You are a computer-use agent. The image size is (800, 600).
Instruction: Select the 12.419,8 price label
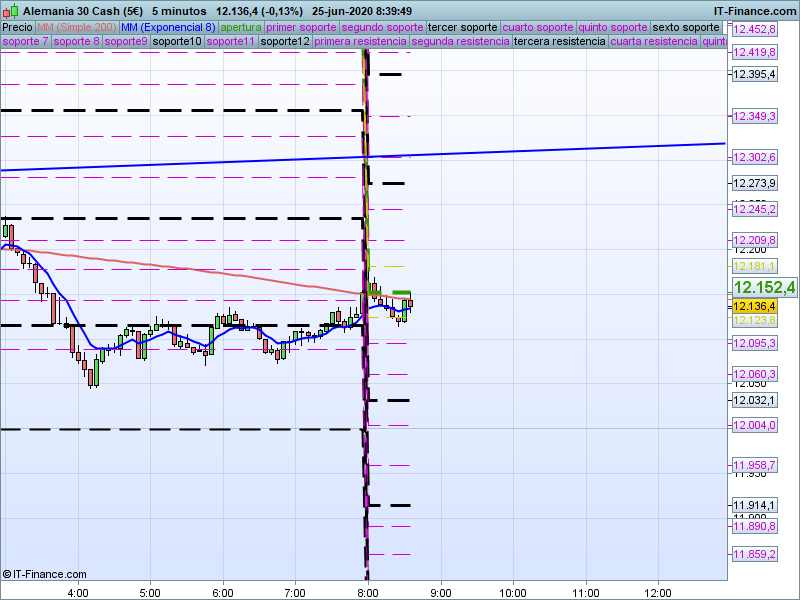(x=754, y=52)
